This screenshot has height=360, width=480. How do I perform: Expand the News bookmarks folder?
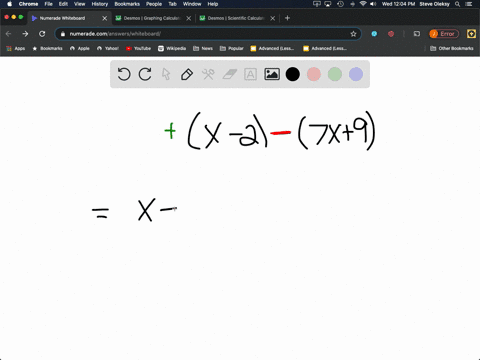coord(203,48)
